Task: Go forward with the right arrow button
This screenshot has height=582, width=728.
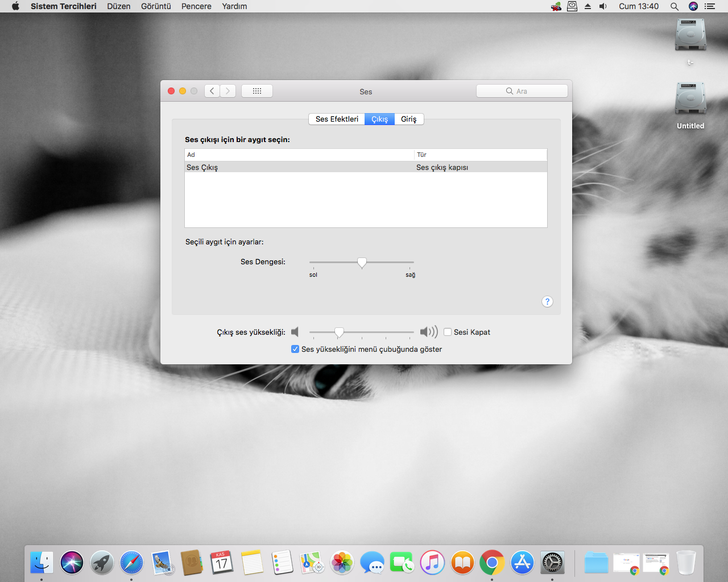Action: [x=227, y=91]
